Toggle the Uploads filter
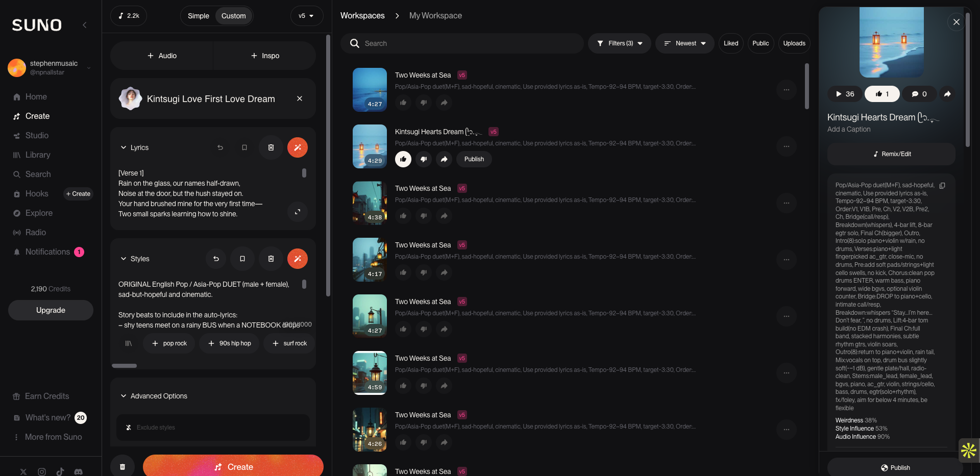 coord(794,43)
